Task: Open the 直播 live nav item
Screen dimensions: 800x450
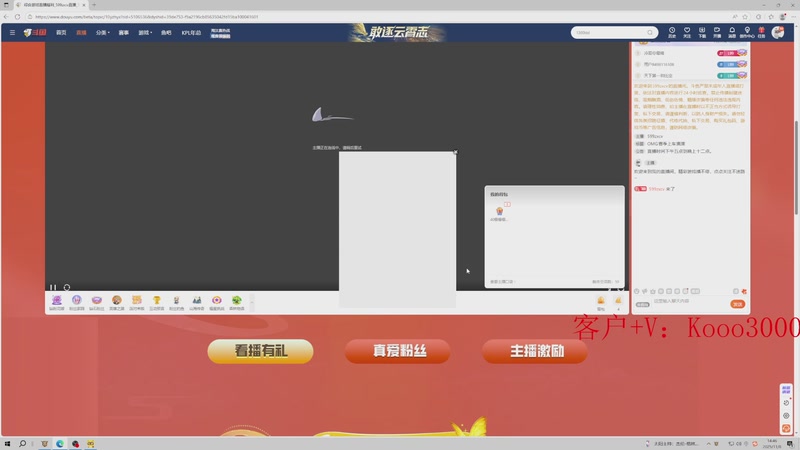Action: tap(81, 33)
